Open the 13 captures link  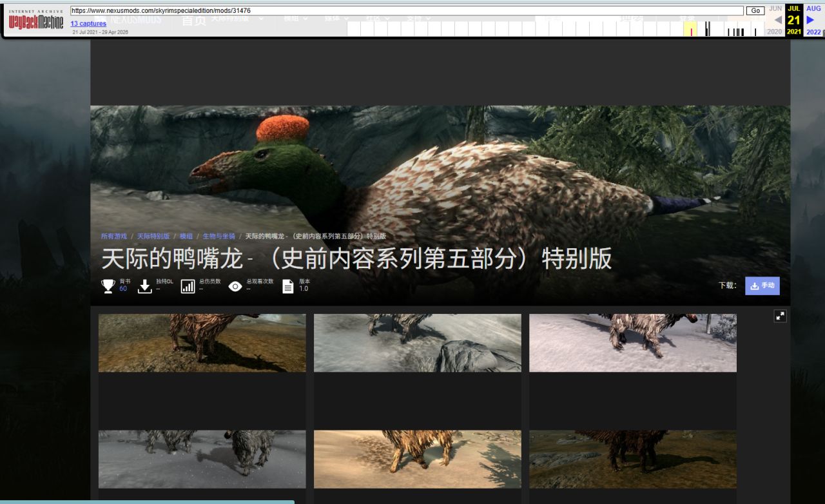tap(88, 24)
